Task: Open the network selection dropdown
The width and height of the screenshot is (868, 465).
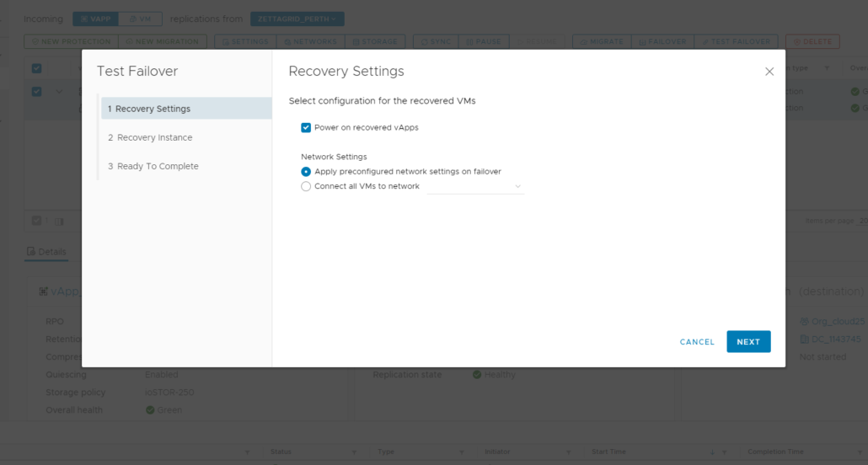Action: click(x=475, y=186)
